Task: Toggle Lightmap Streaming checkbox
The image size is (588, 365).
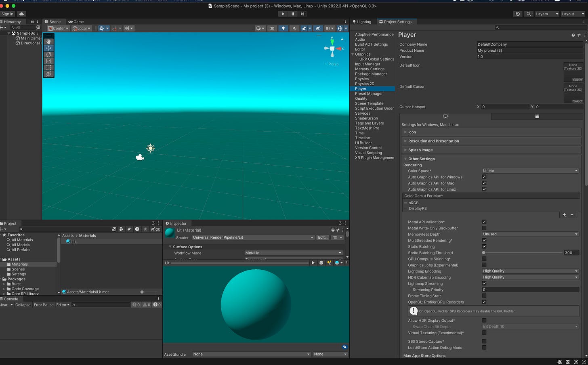Action: tap(484, 283)
